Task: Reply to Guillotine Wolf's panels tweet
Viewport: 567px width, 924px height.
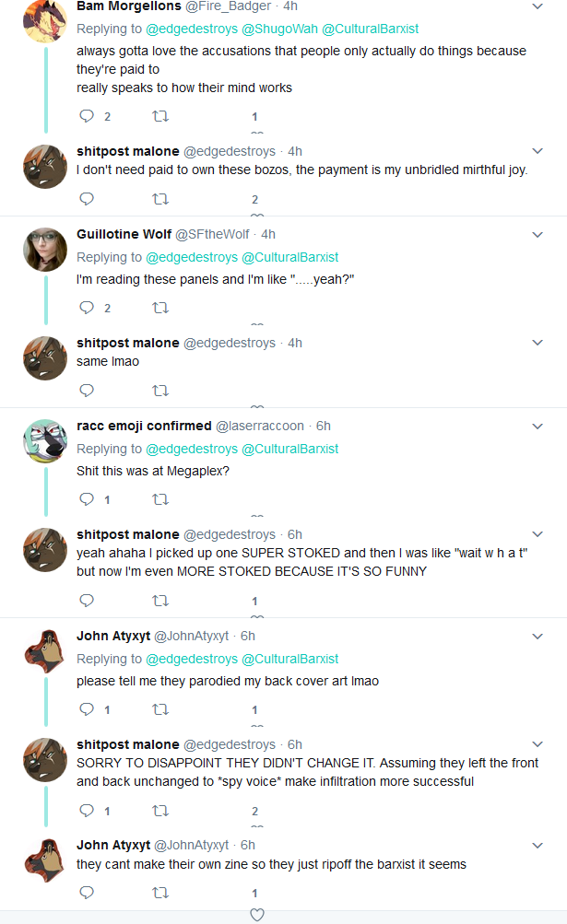Action: tap(87, 308)
